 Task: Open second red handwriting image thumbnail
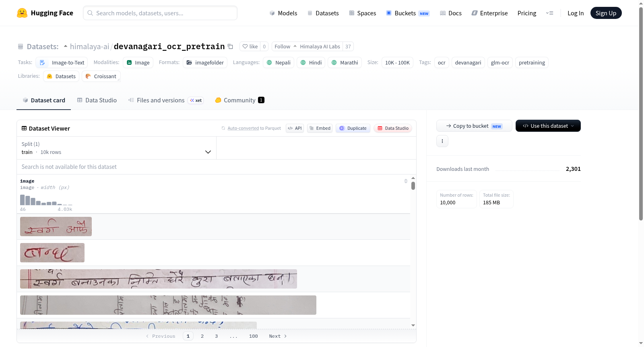pyautogui.click(x=52, y=253)
